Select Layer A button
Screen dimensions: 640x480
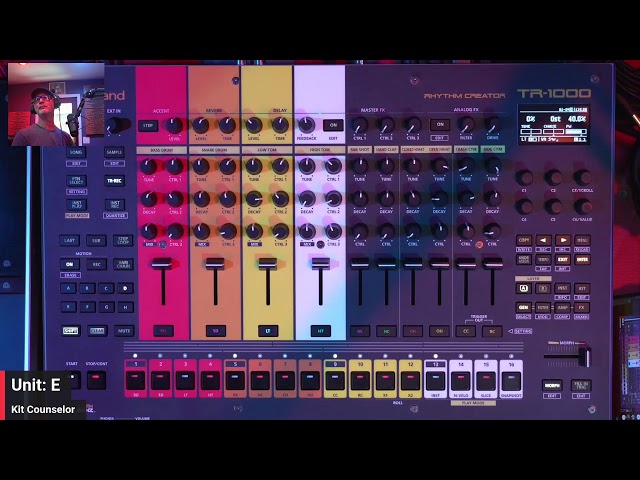[x=524, y=288]
